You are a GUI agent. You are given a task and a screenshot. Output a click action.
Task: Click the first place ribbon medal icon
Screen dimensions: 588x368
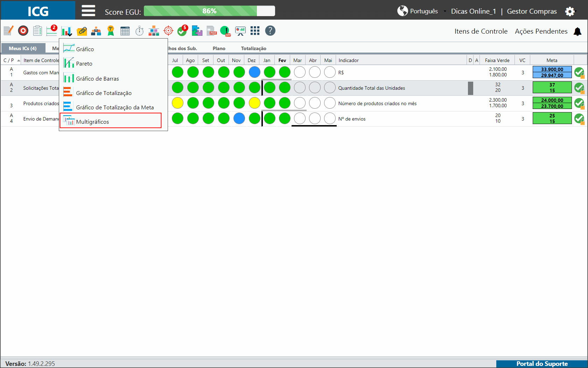111,31
